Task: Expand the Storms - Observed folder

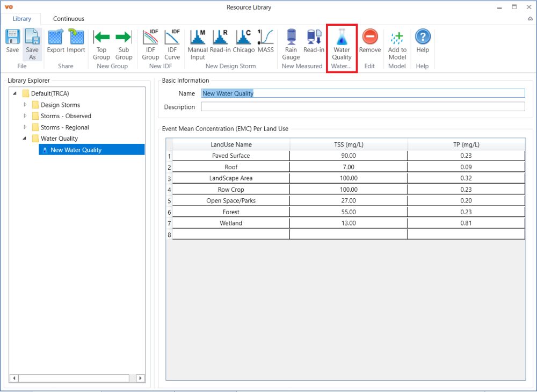Action: (x=25, y=116)
